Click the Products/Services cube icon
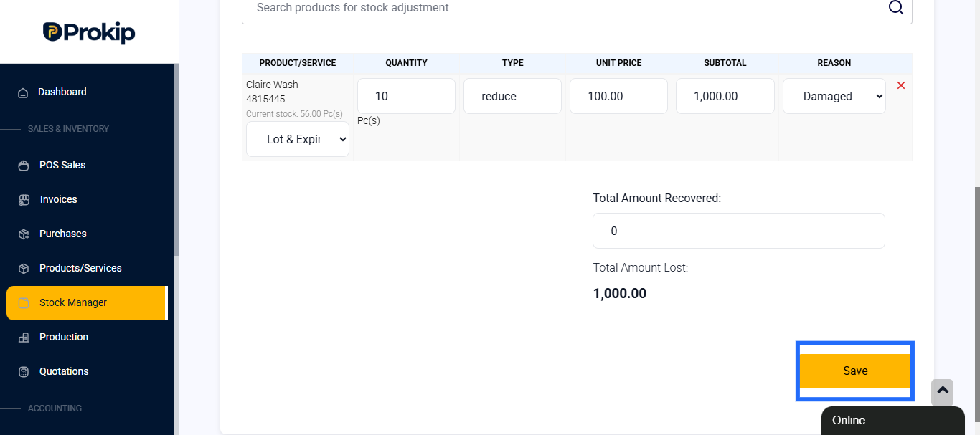 click(24, 269)
